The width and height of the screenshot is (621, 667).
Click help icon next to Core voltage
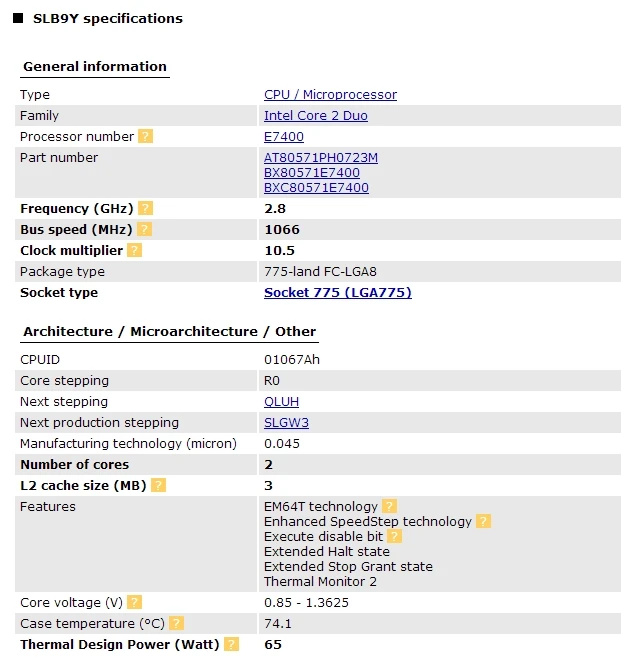[134, 602]
